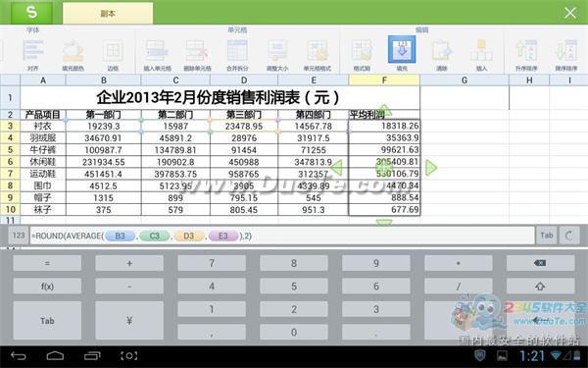The height and width of the screenshot is (368, 588).
Task: Tap the shift arrow key
Action: tap(540, 287)
